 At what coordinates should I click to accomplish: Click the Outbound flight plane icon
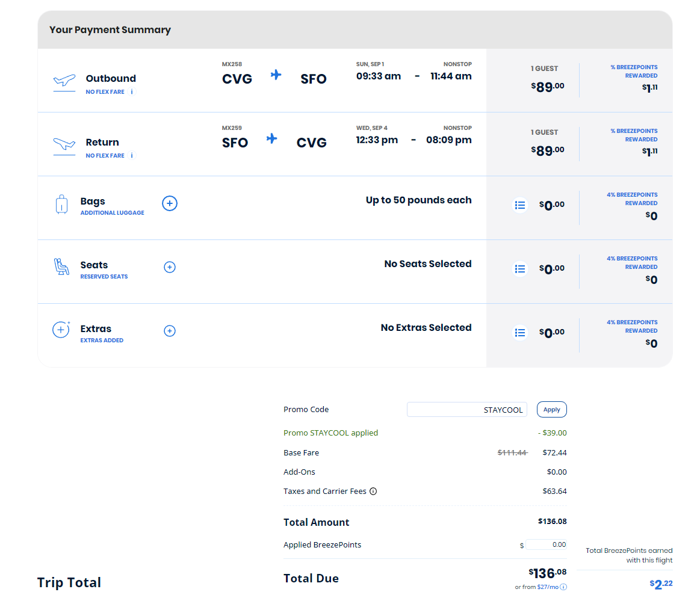coord(64,81)
